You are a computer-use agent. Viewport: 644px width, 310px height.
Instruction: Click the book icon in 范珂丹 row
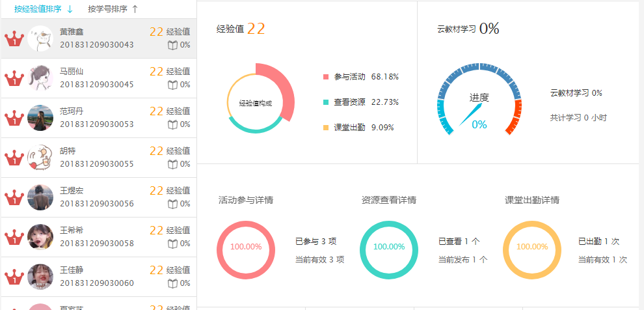click(172, 124)
